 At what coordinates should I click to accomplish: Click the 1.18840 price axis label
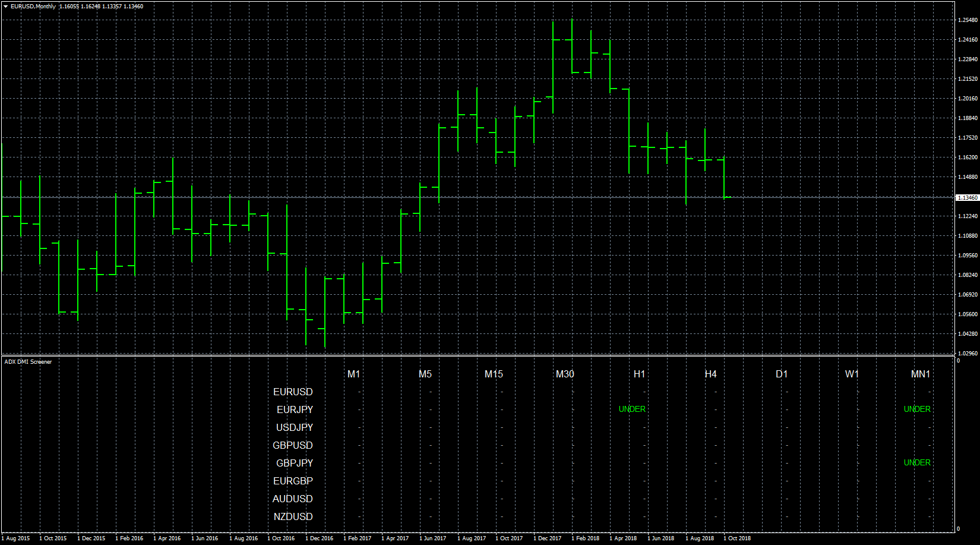point(968,118)
